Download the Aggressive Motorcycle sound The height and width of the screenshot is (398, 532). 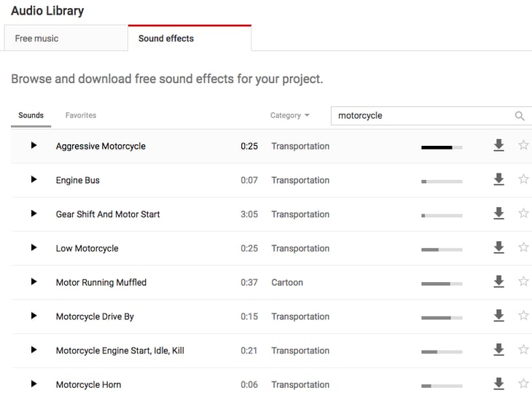pos(498,146)
